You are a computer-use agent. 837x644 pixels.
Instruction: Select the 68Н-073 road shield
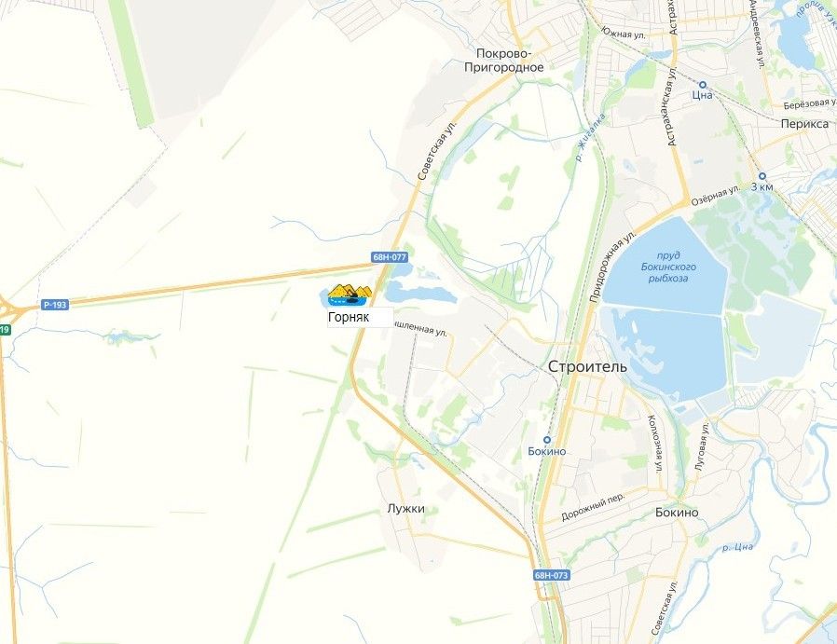[552, 575]
